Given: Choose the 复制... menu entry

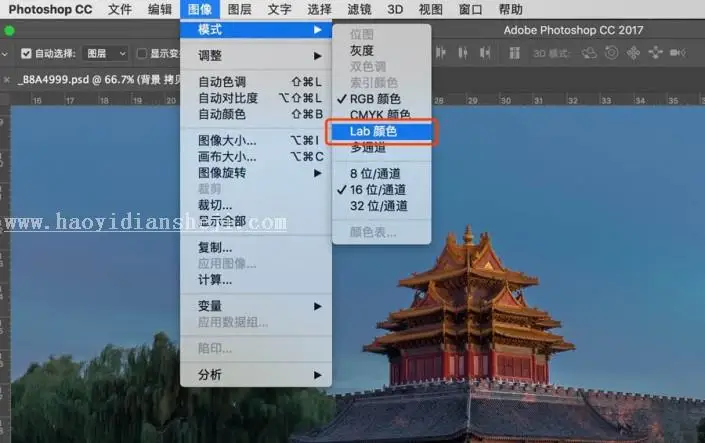Looking at the screenshot, I should coord(256,247).
